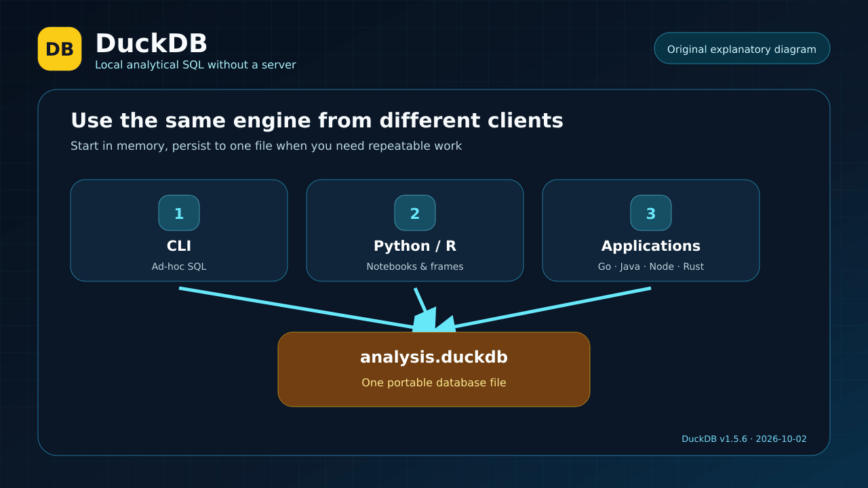Image resolution: width=868 pixels, height=488 pixels.
Task: Click 'One portable database file' caption
Action: (434, 383)
